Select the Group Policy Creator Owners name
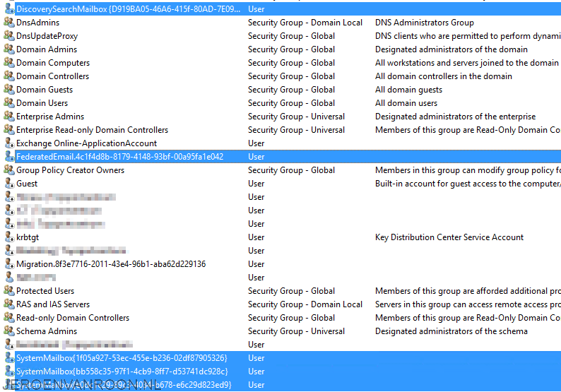561x392 pixels. coord(70,170)
